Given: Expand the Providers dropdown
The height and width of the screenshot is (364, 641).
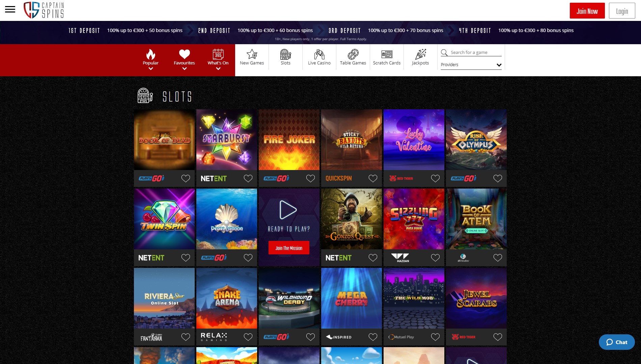Looking at the screenshot, I should (x=471, y=65).
